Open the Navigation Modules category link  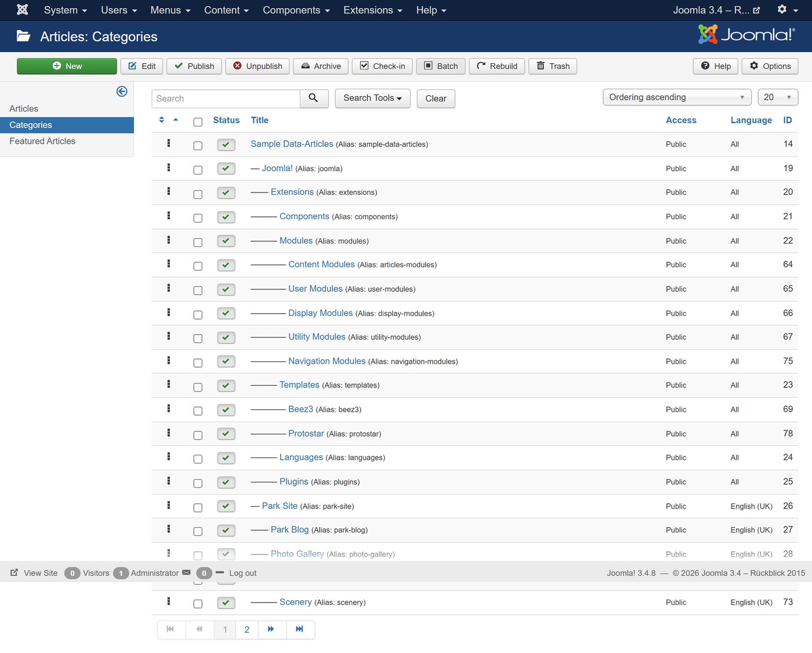[327, 361]
